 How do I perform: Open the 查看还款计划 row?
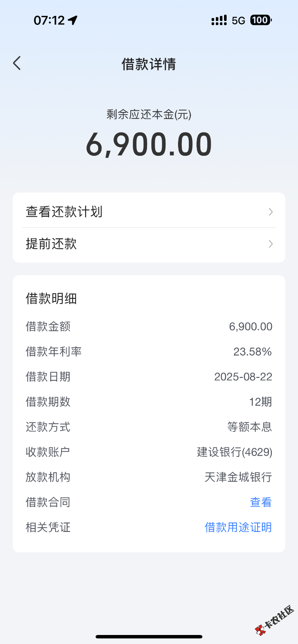tap(149, 211)
